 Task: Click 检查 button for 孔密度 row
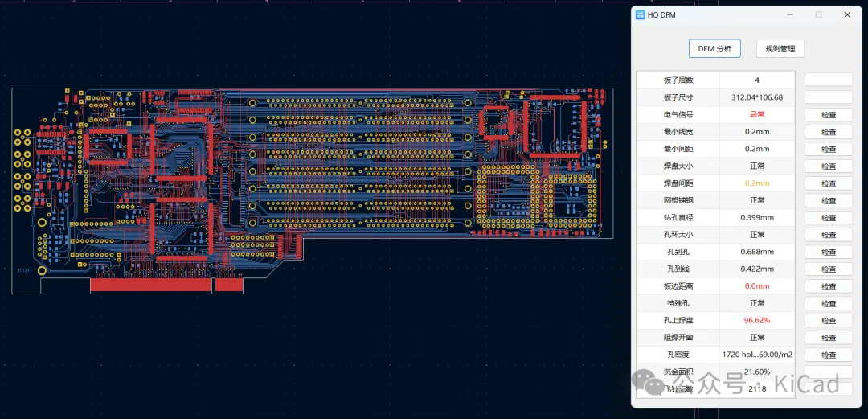click(x=828, y=355)
